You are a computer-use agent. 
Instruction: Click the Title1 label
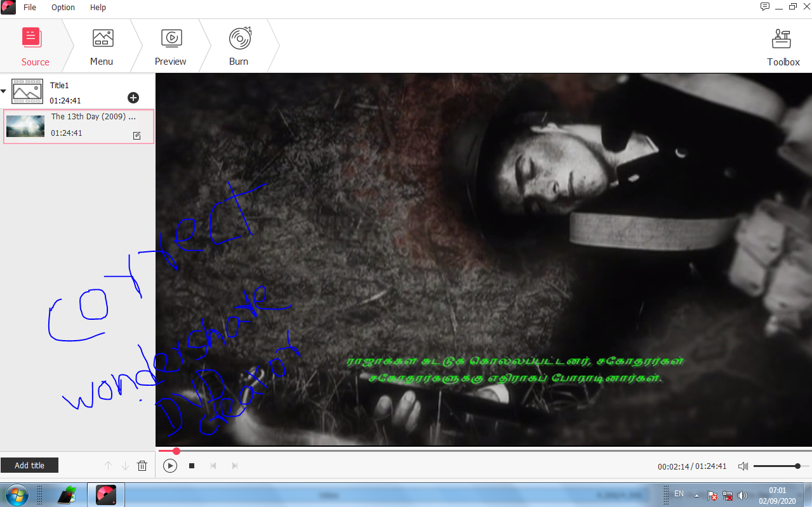(60, 85)
